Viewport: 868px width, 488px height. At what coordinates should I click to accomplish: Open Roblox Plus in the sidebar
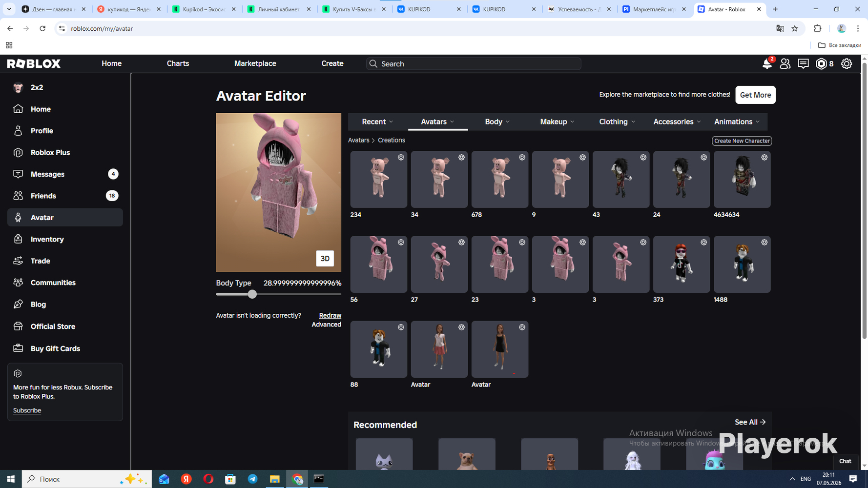(x=65, y=153)
